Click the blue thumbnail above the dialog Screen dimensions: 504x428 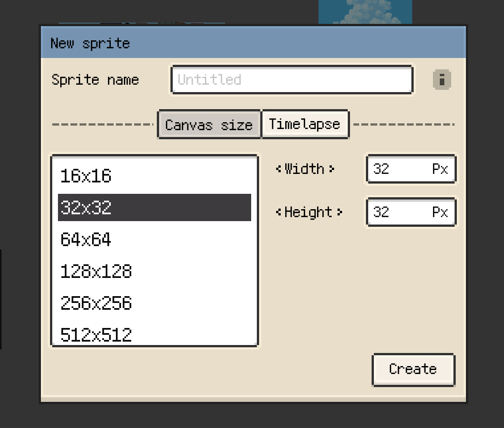tap(365, 11)
